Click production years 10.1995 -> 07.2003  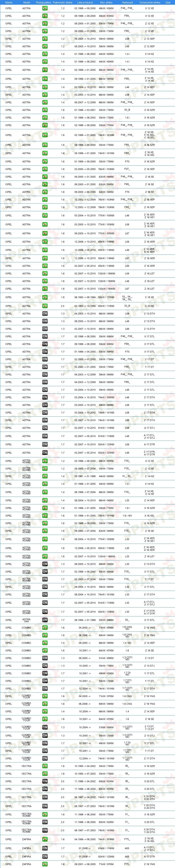[x=85, y=774]
